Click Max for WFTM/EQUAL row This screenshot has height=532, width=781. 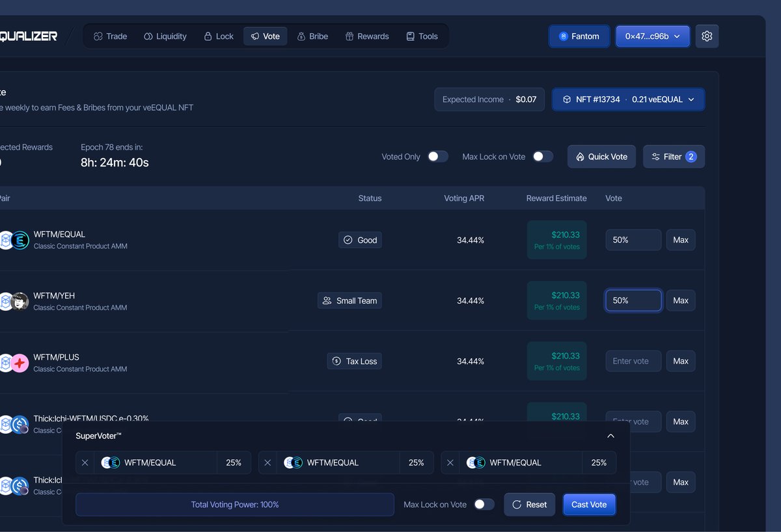coord(681,240)
